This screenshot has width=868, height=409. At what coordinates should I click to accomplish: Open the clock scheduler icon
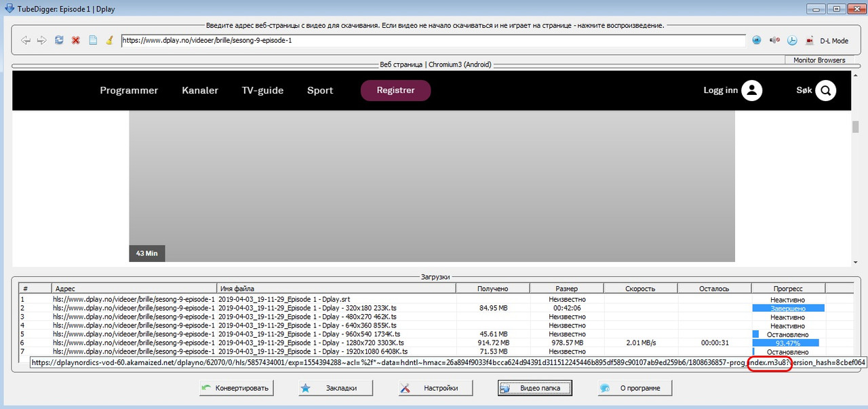pyautogui.click(x=792, y=41)
